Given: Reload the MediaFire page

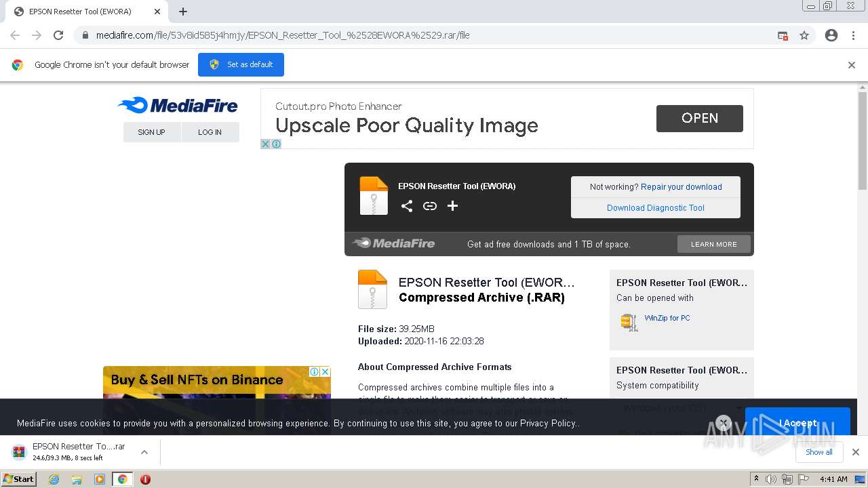Looking at the screenshot, I should (58, 35).
